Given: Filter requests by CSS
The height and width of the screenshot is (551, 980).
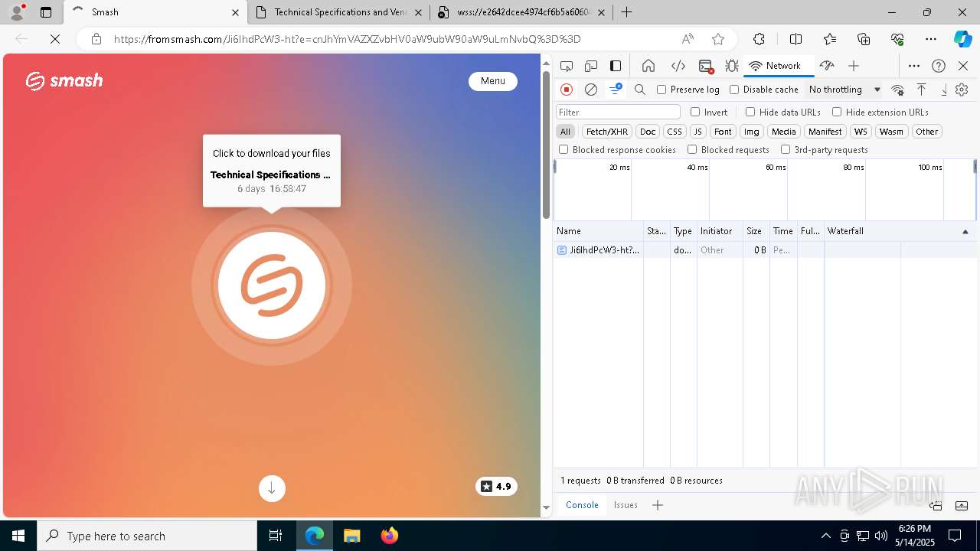Looking at the screenshot, I should [x=674, y=132].
